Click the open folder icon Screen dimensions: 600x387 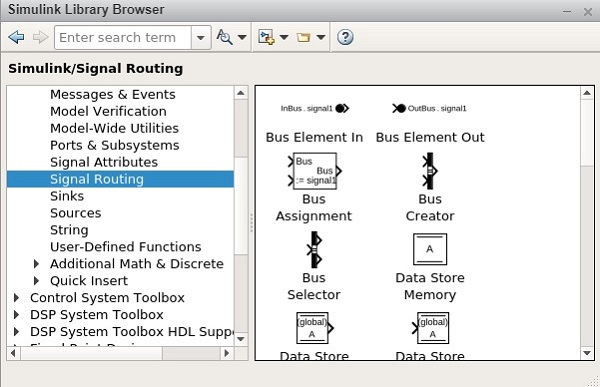(x=303, y=37)
